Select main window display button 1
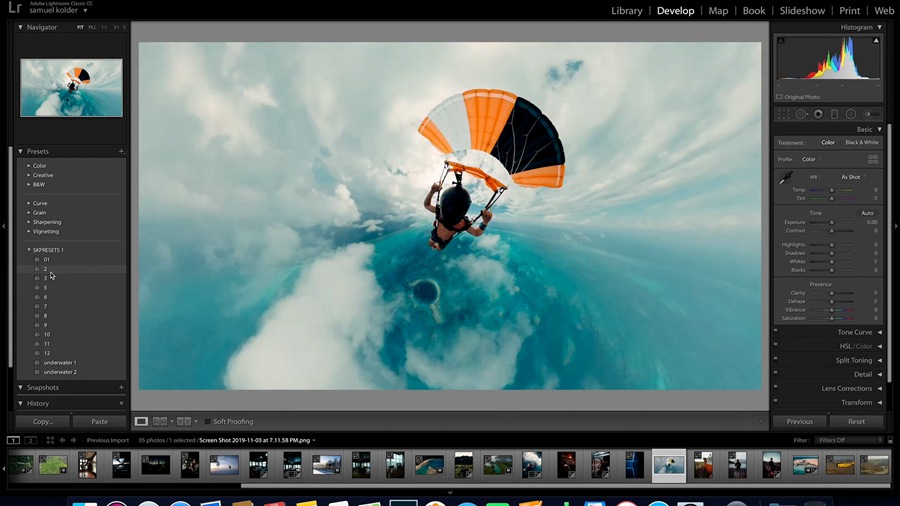The height and width of the screenshot is (506, 900). click(x=13, y=440)
